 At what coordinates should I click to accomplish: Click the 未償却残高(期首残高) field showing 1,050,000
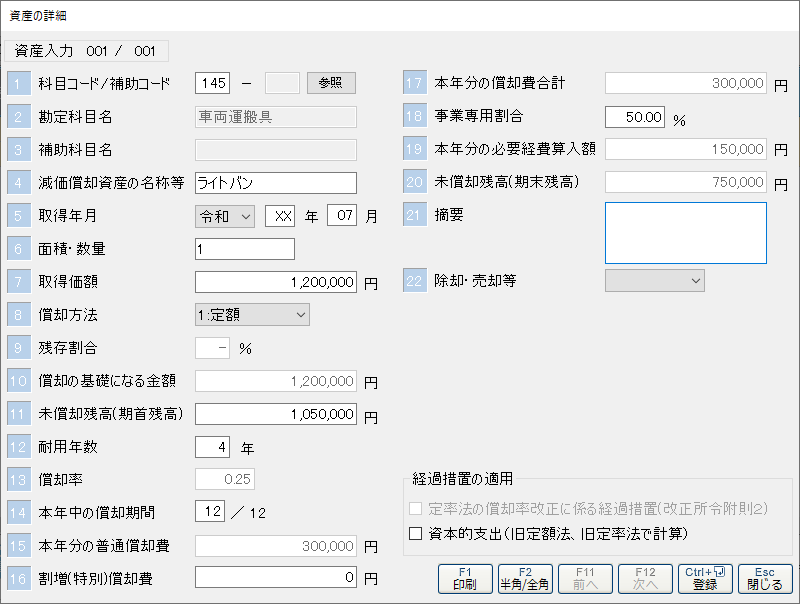[275, 414]
